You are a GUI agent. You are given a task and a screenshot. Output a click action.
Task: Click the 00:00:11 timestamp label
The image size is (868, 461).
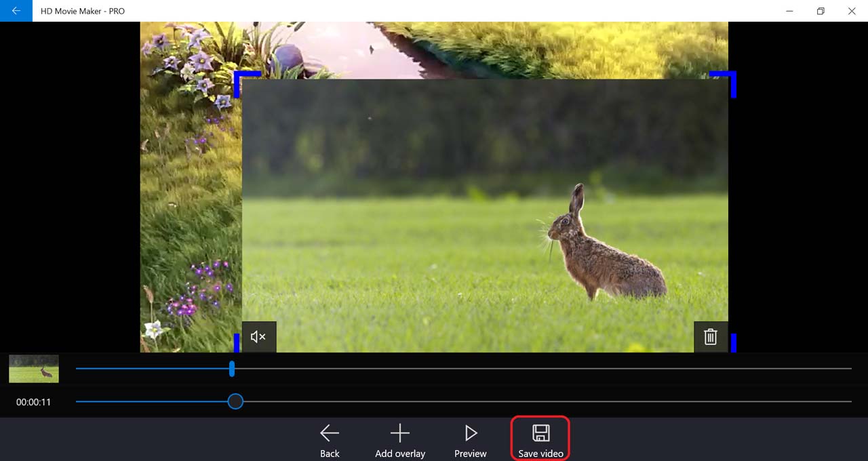tap(34, 402)
